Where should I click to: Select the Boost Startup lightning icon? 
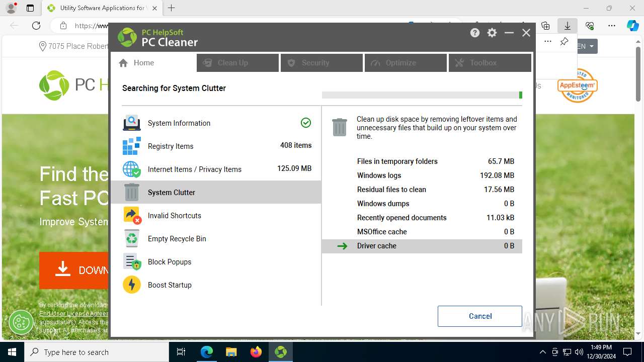[x=132, y=285]
